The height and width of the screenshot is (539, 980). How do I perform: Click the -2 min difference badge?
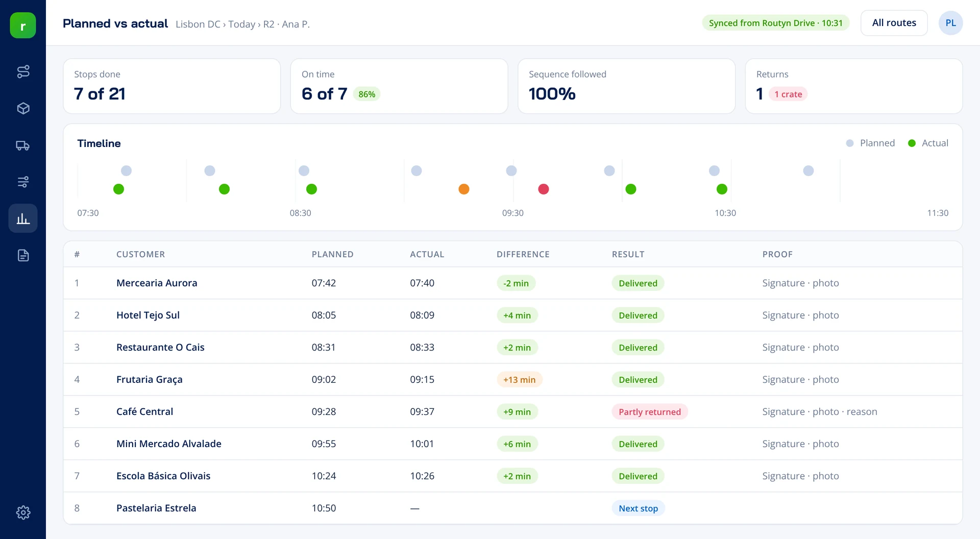(x=516, y=283)
